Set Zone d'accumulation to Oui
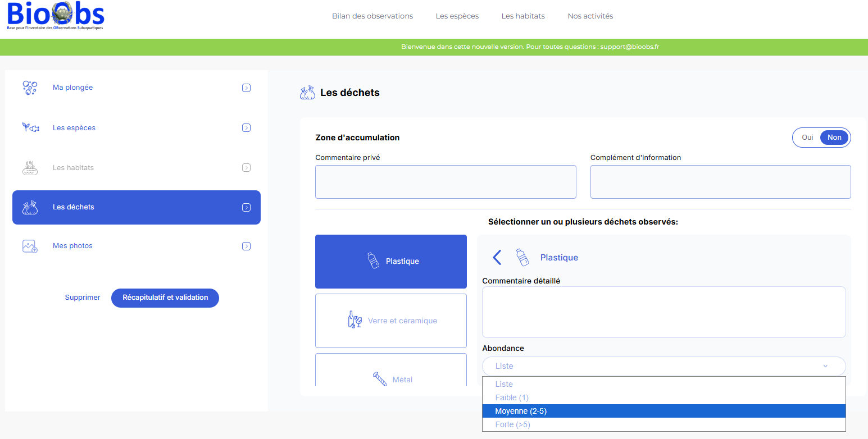The height and width of the screenshot is (439, 868). click(x=807, y=138)
